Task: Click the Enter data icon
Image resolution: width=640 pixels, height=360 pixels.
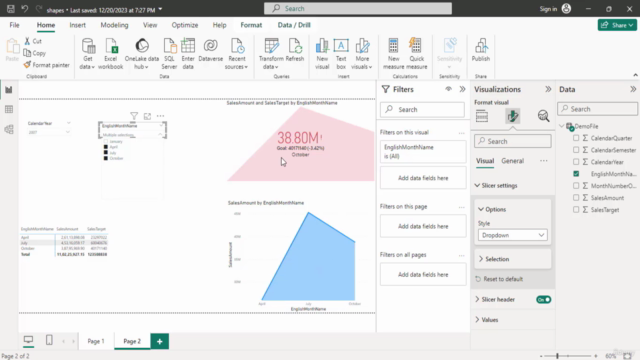Action: click(x=188, y=47)
